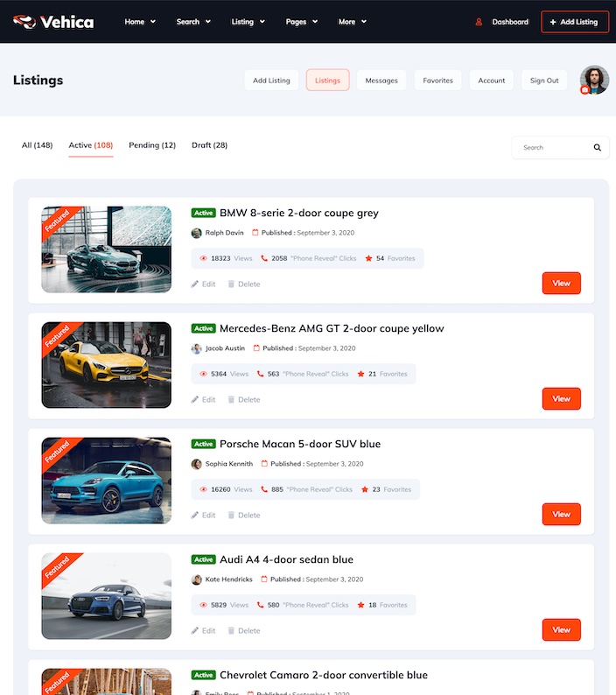Screen dimensions: 616x695
Task: Open title 'BMW 8-serie 2-door coupe grey'
Action: pos(299,214)
